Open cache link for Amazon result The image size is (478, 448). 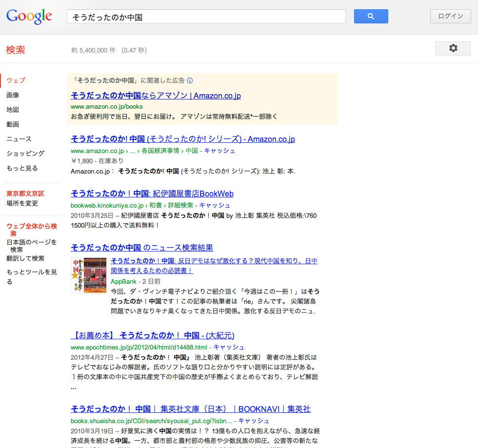(x=219, y=151)
